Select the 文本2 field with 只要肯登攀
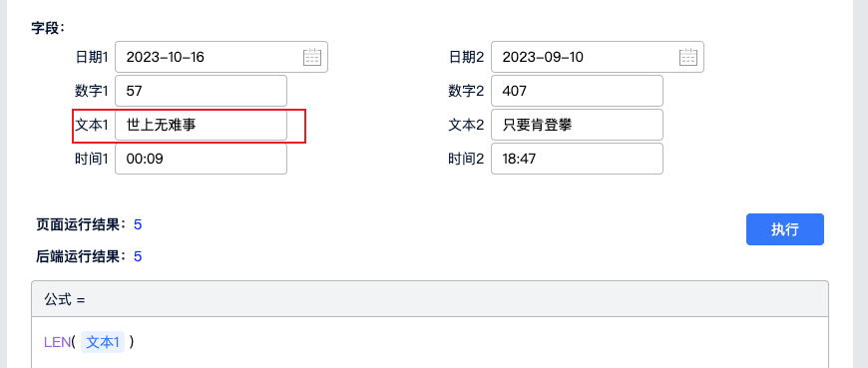Viewport: 868px width, 368px height. point(577,125)
